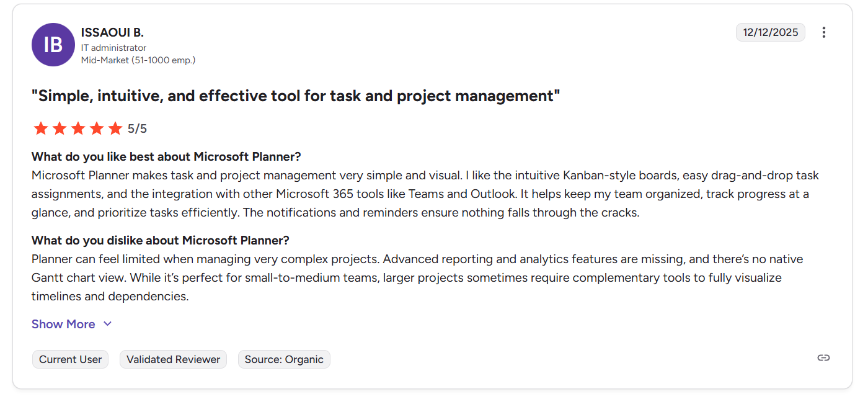Click the 'What do you dislike' heading

(x=160, y=240)
